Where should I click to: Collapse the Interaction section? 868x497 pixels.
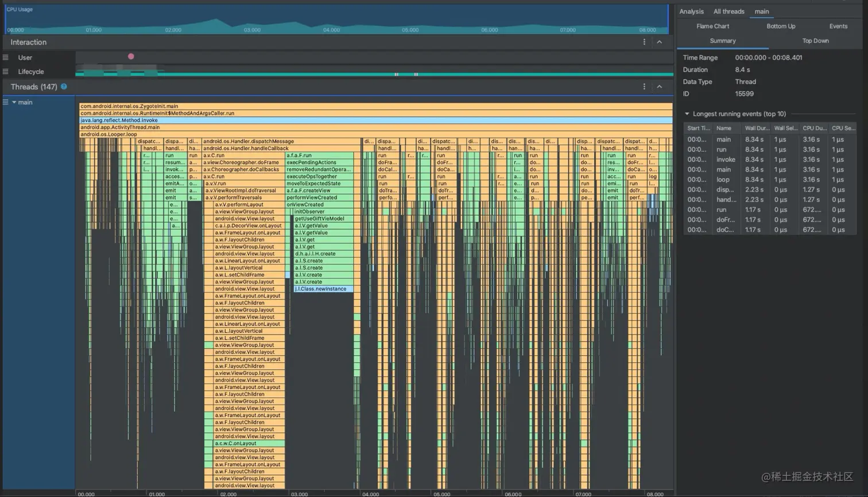pyautogui.click(x=660, y=42)
